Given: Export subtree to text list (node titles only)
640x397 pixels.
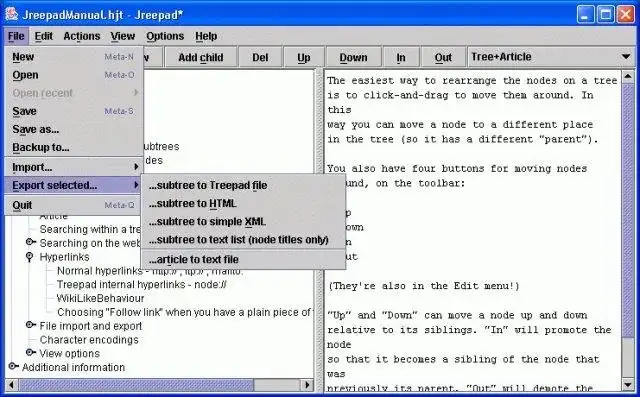Looking at the screenshot, I should [x=243, y=240].
